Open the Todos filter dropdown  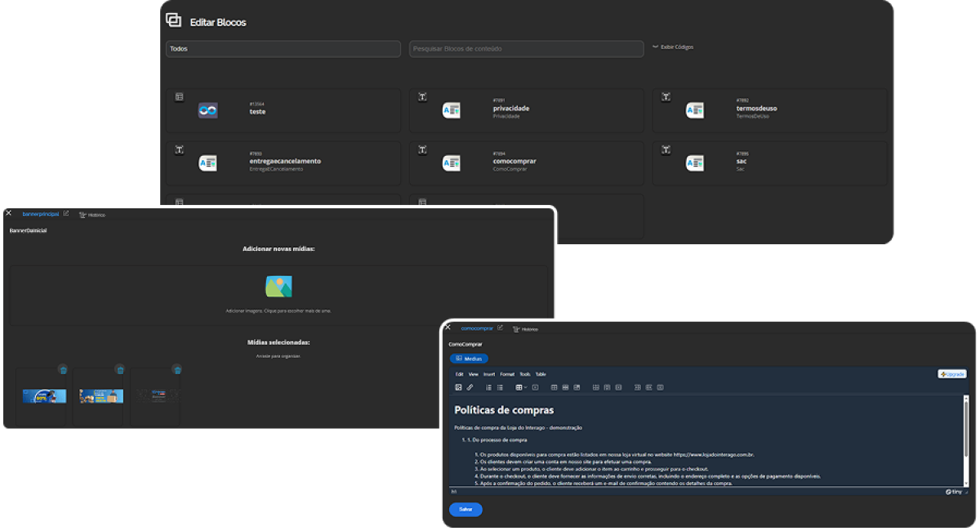[283, 49]
